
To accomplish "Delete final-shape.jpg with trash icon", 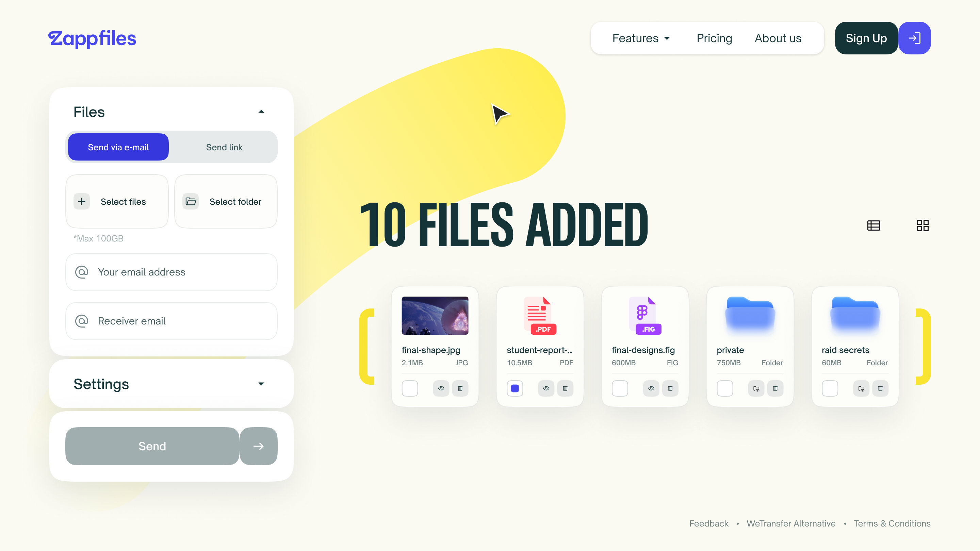I will coord(460,388).
